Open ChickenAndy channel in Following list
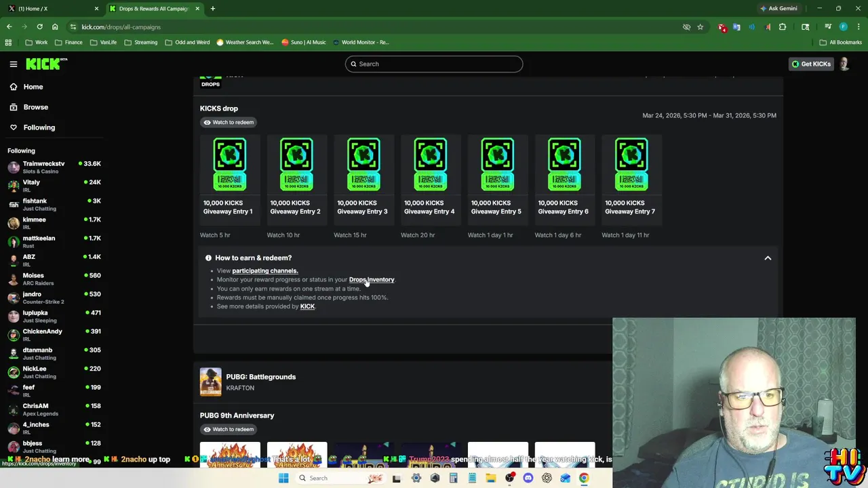This screenshot has width=868, height=488. point(54,335)
